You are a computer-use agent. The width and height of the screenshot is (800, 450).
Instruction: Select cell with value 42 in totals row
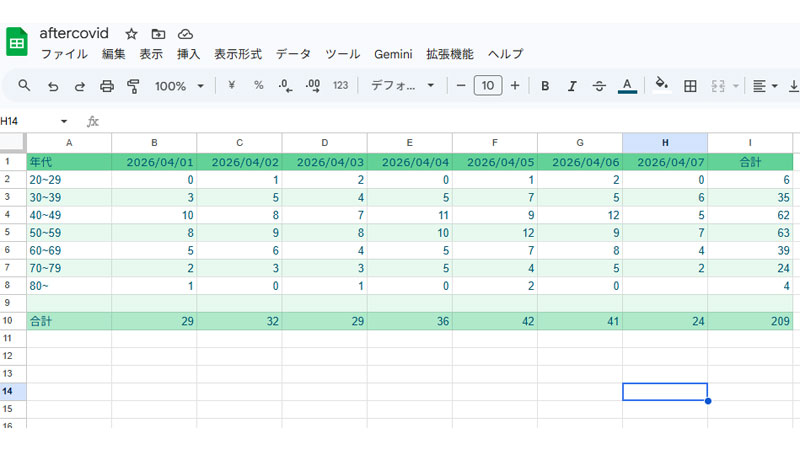[x=494, y=321]
